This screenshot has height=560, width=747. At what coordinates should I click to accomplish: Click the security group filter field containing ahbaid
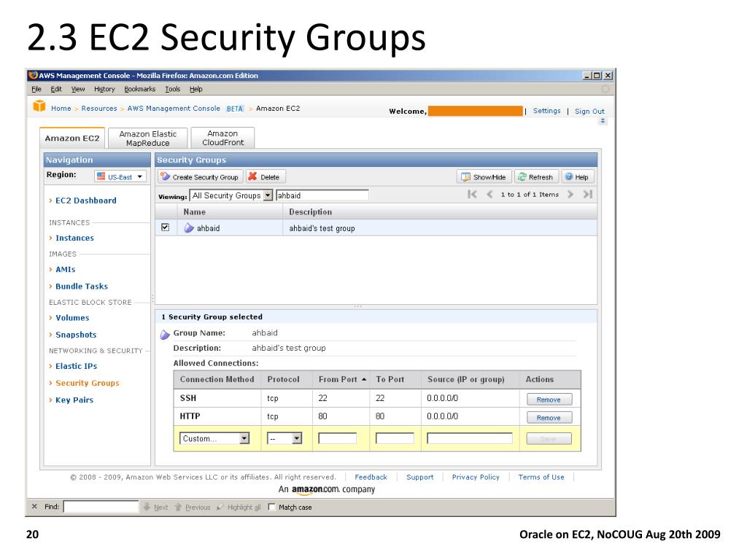(x=322, y=195)
